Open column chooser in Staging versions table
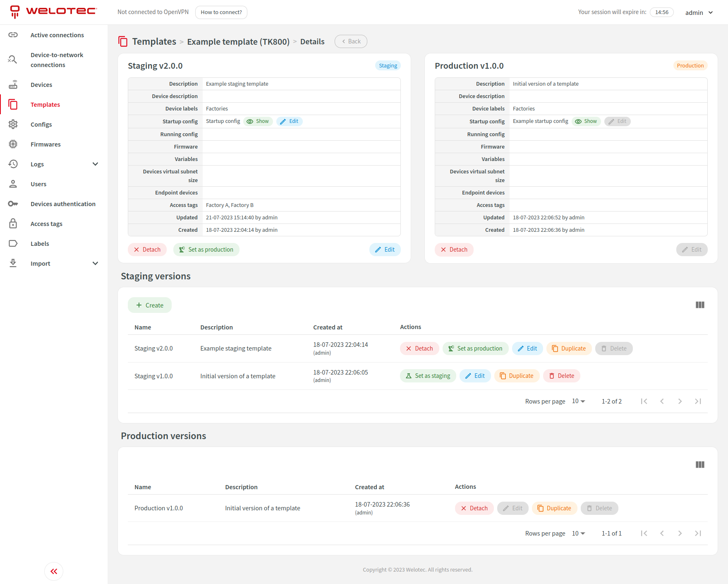The width and height of the screenshot is (728, 584). pos(700,305)
